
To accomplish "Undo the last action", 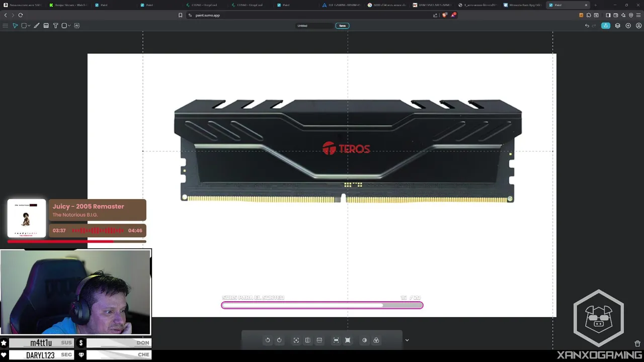I will pyautogui.click(x=587, y=26).
